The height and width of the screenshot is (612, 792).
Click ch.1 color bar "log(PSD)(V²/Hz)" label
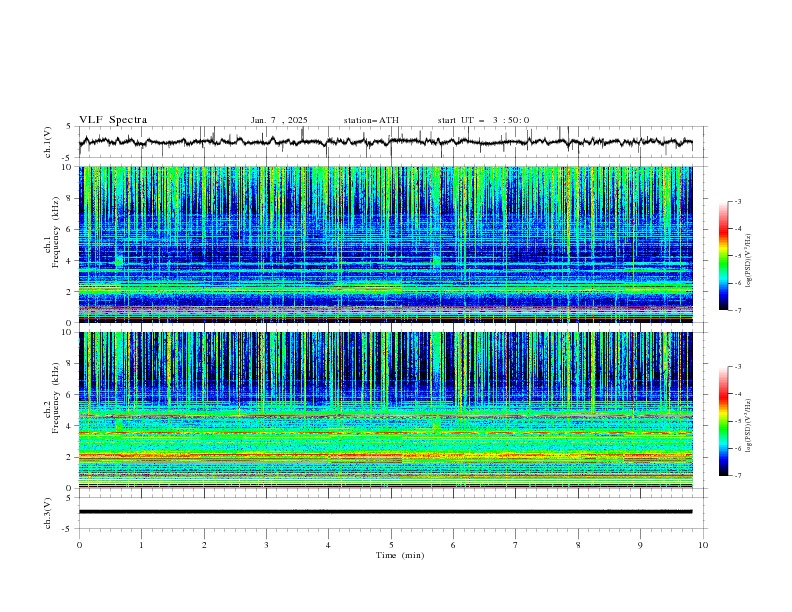pos(749,261)
